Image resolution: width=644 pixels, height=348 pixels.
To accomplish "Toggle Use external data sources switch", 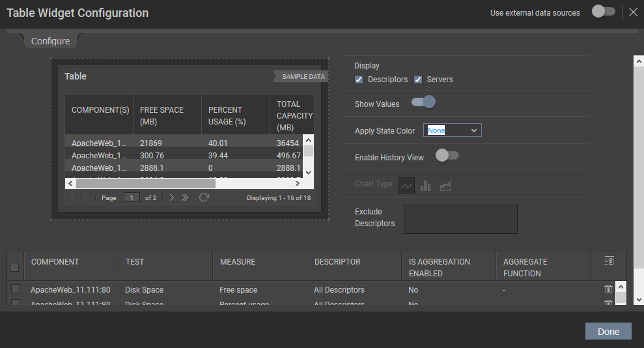I will [x=603, y=12].
